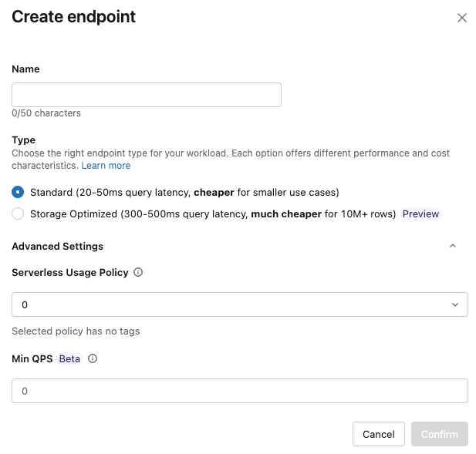Click the Name text field

click(147, 95)
